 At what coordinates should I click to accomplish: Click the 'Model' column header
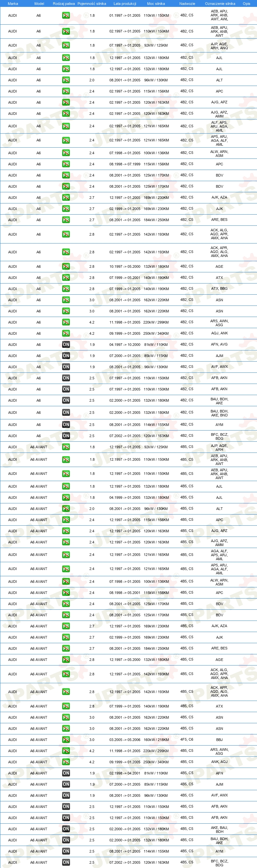click(39, 4)
